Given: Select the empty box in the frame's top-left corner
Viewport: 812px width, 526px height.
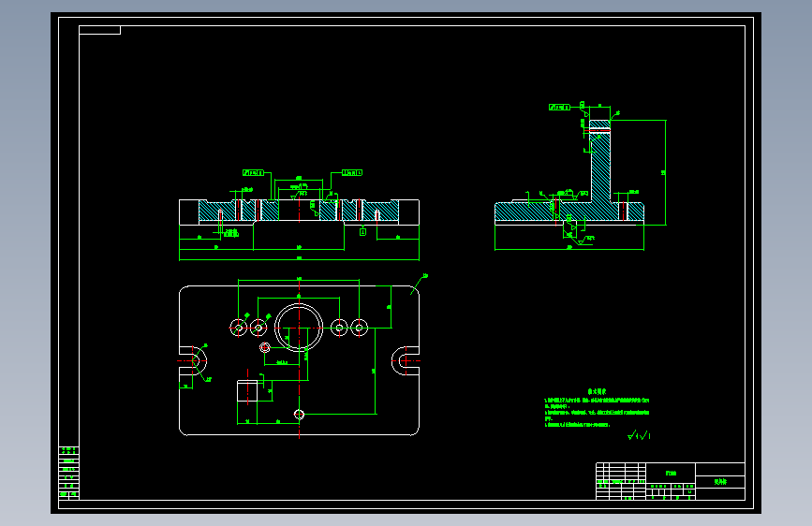Looking at the screenshot, I should 100,30.
